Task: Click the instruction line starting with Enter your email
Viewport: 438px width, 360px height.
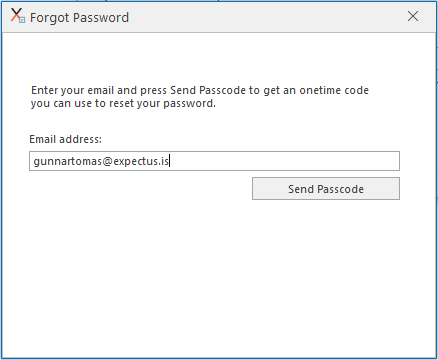Action: click(200, 90)
